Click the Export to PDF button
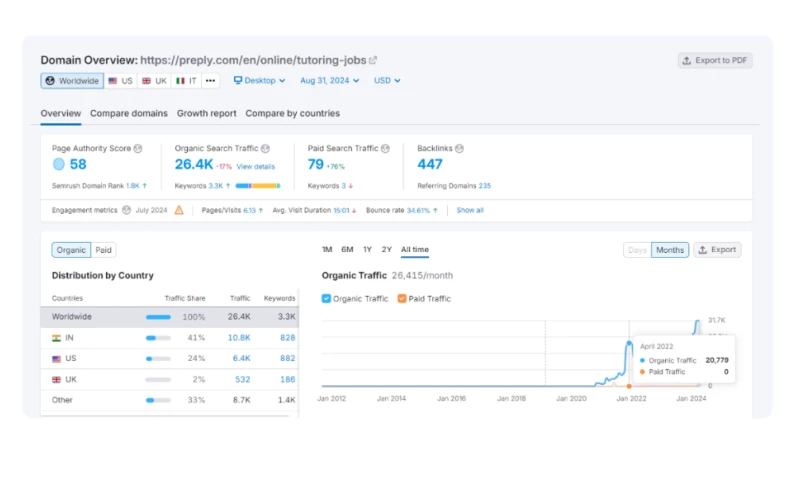Screen dimensions: 800x480 (715, 60)
